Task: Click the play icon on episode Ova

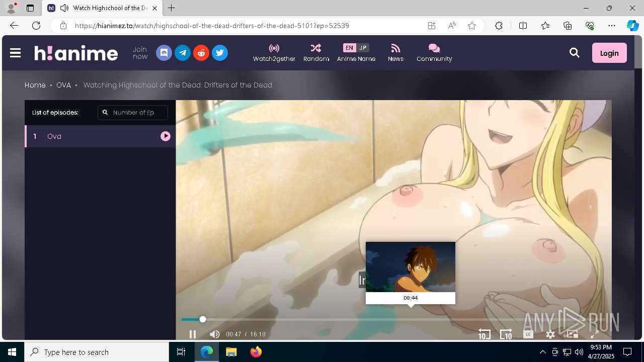Action: tap(166, 136)
